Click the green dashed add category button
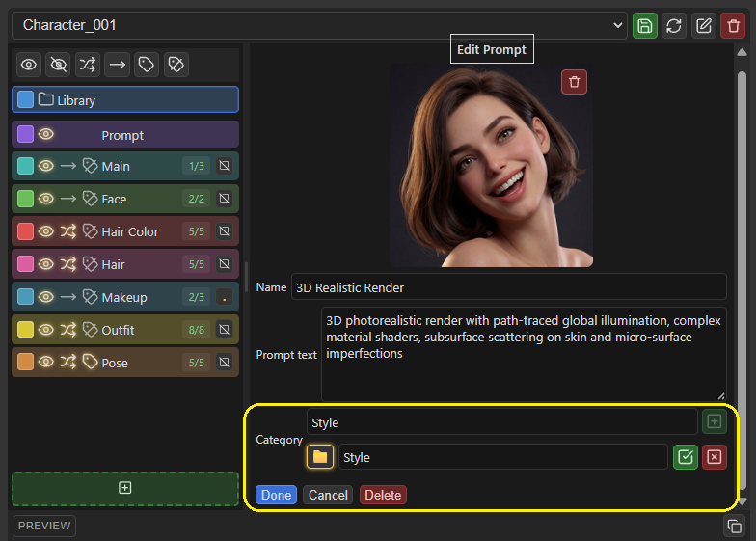 (125, 488)
